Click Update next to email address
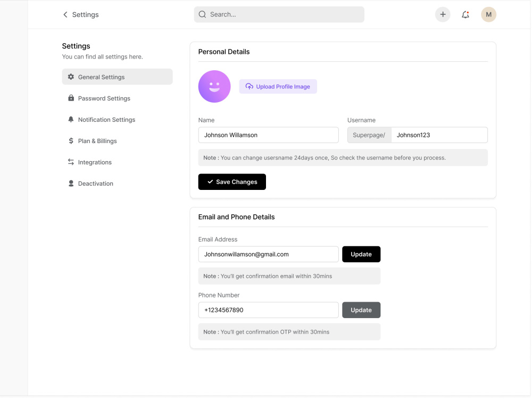532x399 pixels. [x=361, y=254]
